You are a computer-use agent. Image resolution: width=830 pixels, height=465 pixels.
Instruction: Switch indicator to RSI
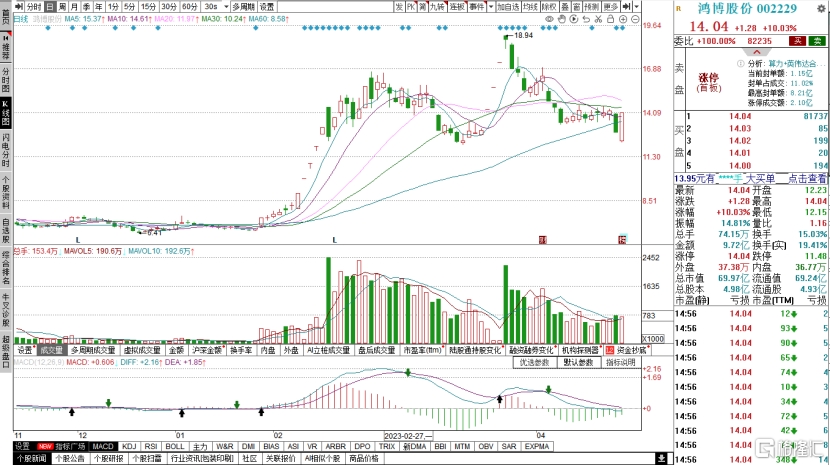[151, 446]
